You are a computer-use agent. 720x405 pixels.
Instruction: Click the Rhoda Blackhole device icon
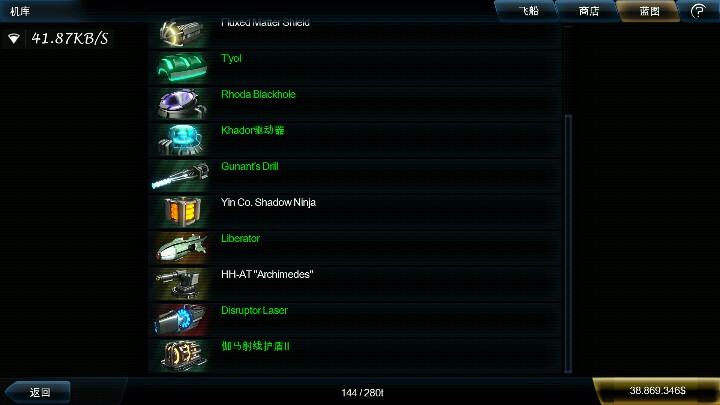pos(182,104)
